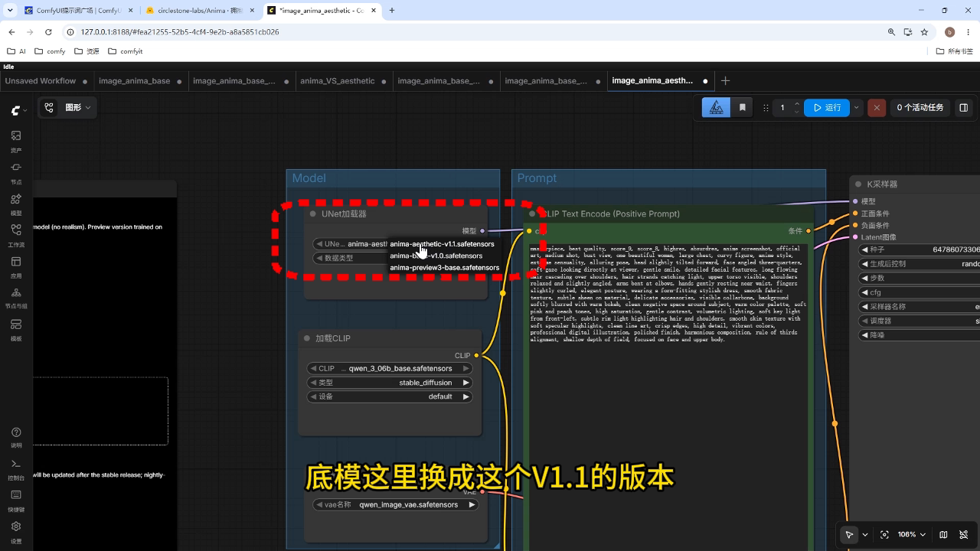Bookmark this page with Chrome star icon
The height and width of the screenshot is (551, 980).
tap(924, 32)
